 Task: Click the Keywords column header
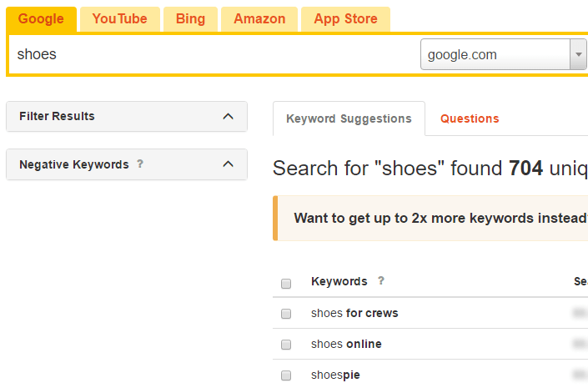[x=339, y=281]
